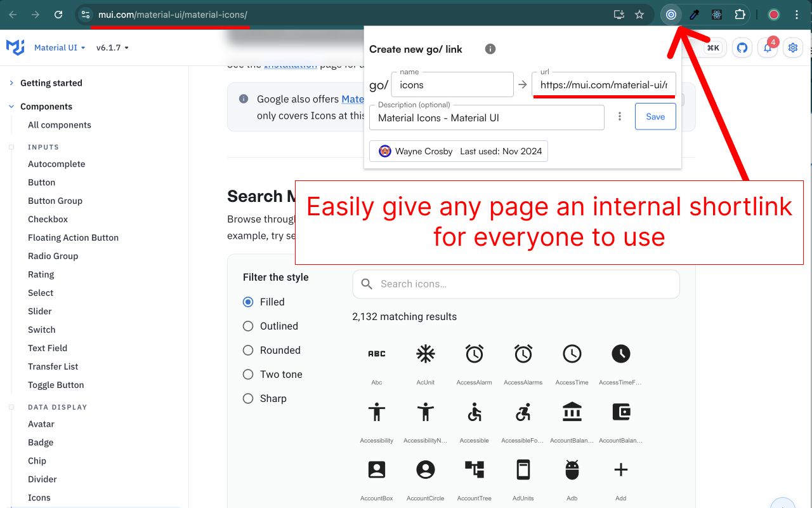Click the info icon beside Create new go/ link
The image size is (812, 508).
tap(490, 49)
